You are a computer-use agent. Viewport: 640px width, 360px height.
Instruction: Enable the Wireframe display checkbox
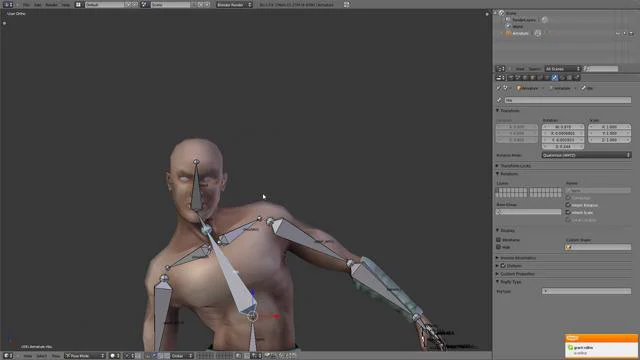[498, 240]
